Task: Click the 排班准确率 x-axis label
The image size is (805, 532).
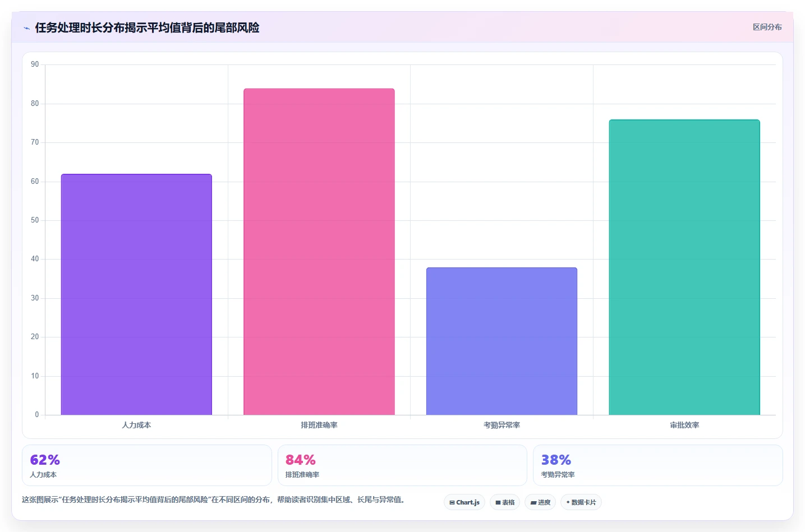Action: pyautogui.click(x=319, y=425)
